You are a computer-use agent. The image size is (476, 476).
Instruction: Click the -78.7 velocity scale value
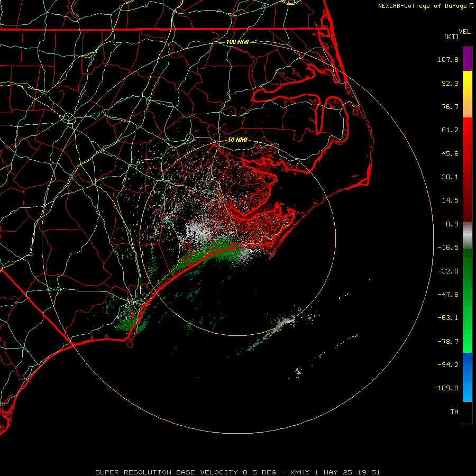tap(448, 342)
